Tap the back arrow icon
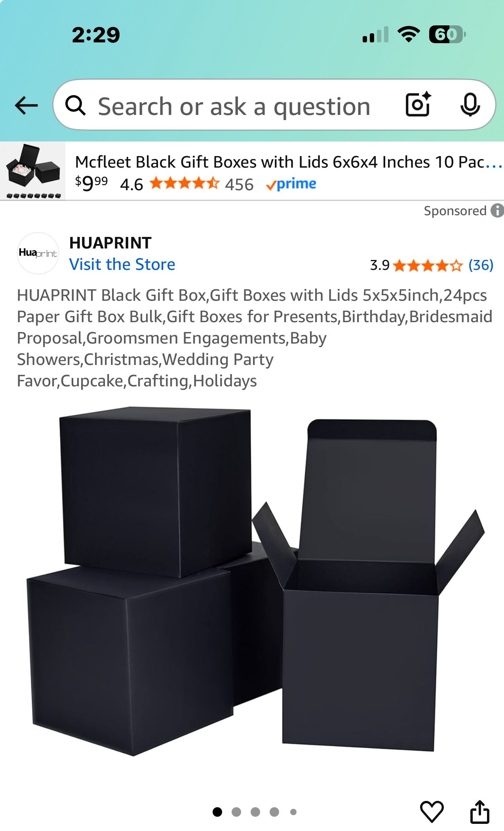 [x=26, y=105]
